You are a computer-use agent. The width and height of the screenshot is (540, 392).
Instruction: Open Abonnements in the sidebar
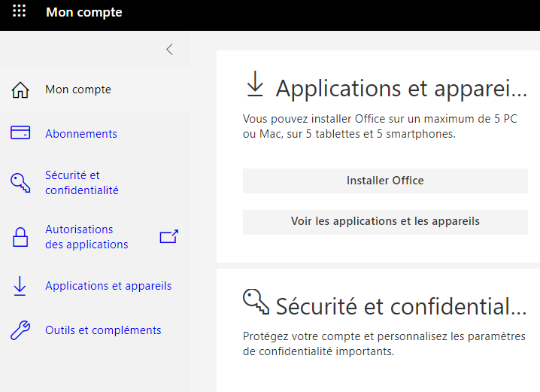(x=81, y=134)
